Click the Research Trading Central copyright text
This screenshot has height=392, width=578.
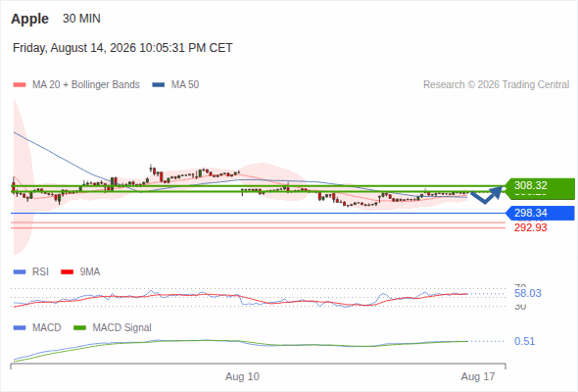click(496, 85)
